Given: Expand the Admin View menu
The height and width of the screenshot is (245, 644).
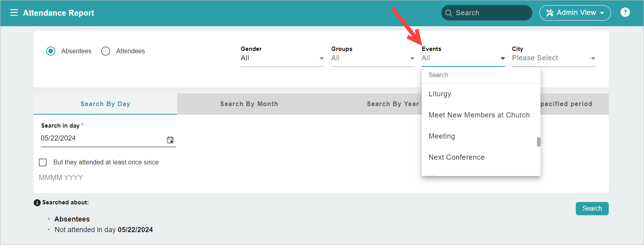Looking at the screenshot, I should pyautogui.click(x=575, y=13).
